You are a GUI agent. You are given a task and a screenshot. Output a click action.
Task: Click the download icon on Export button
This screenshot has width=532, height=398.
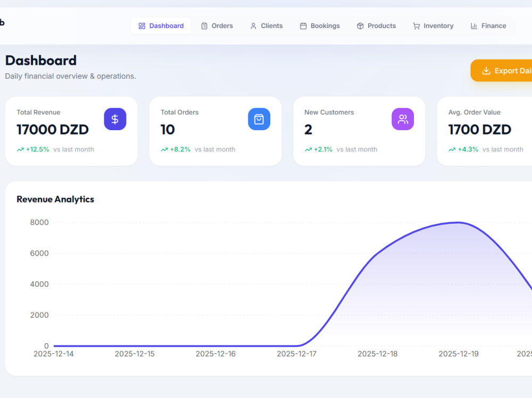486,71
